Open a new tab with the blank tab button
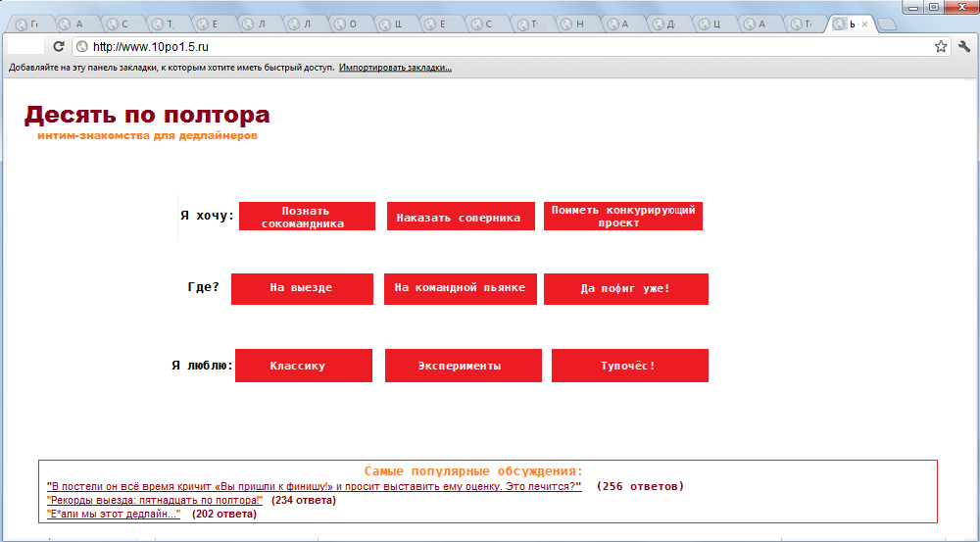The width and height of the screenshot is (980, 542). [887, 25]
